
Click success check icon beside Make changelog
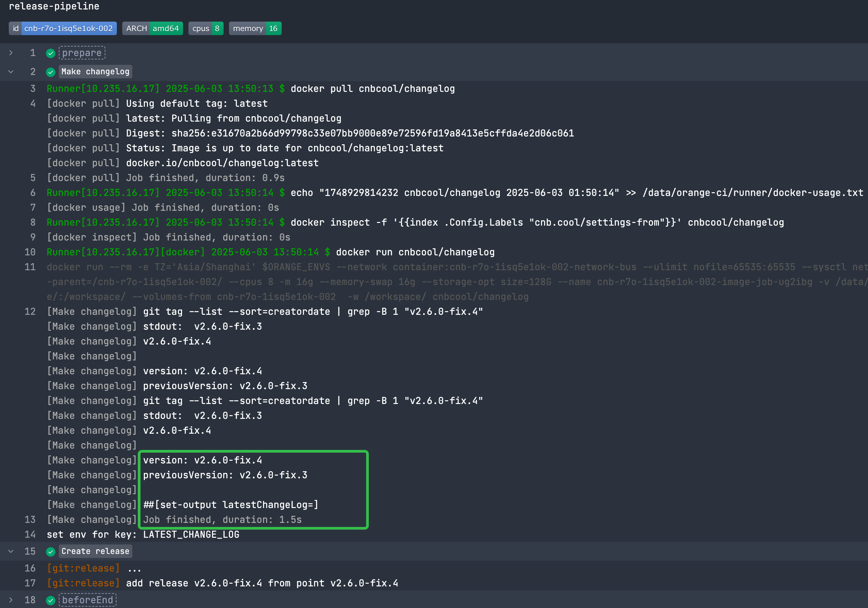point(51,72)
